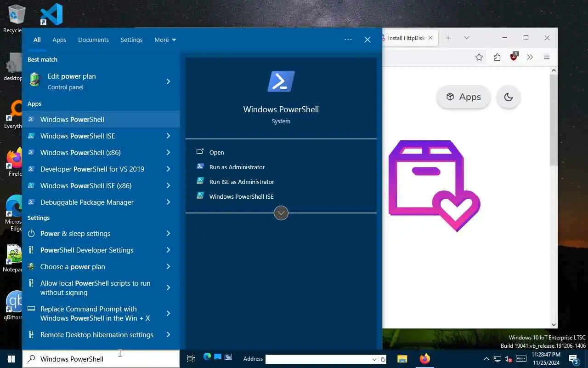Expand arrow for Debuggable Package Manager
This screenshot has height=368, width=588.
(x=168, y=202)
